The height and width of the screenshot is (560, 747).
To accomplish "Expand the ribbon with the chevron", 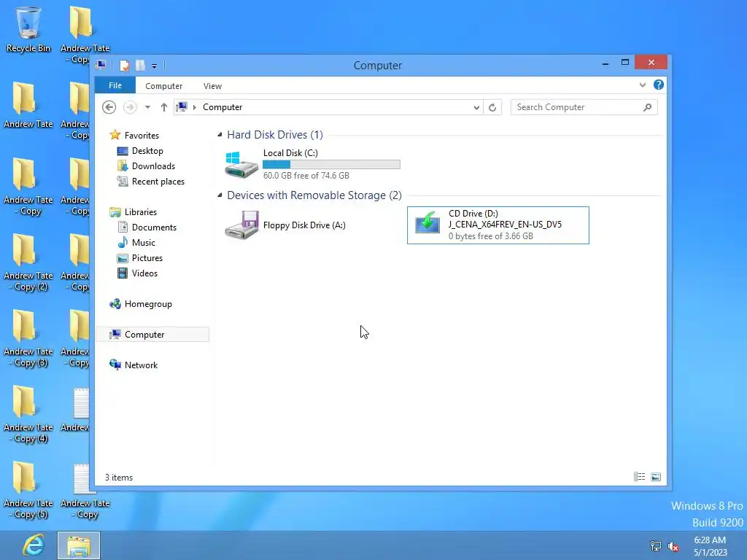I will tap(643, 85).
